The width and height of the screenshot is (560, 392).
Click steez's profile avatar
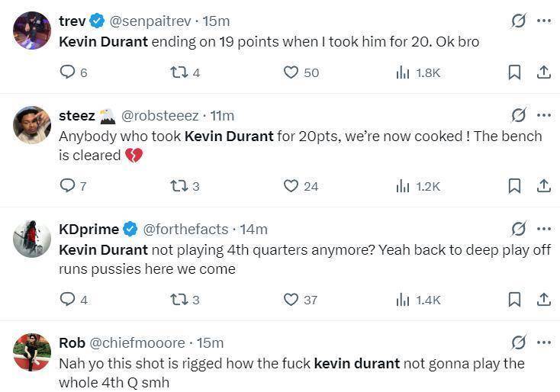[x=32, y=125]
